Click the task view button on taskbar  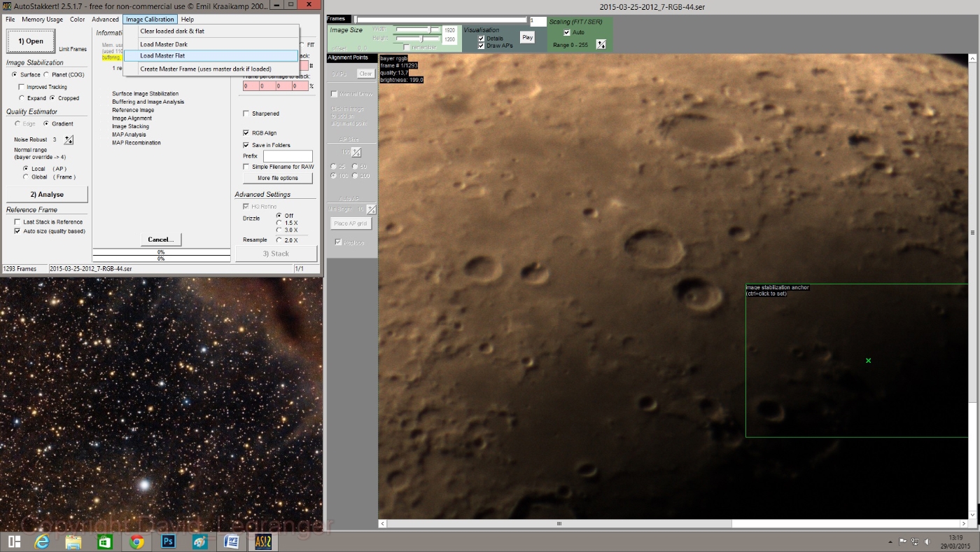(x=14, y=541)
